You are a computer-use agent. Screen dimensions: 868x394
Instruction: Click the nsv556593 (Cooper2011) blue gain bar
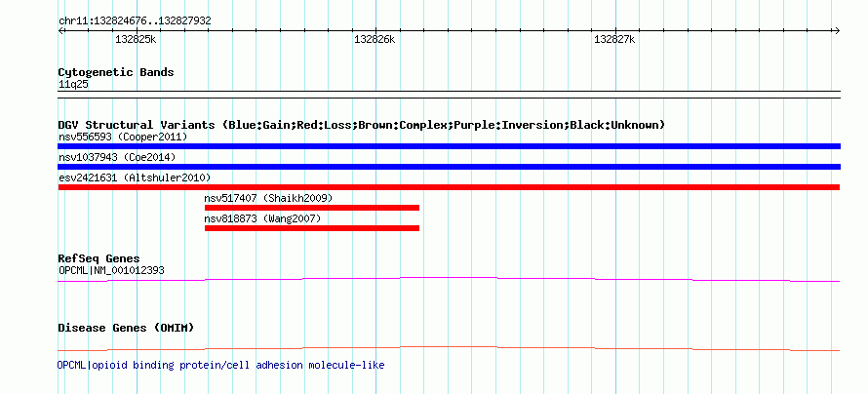tap(449, 146)
